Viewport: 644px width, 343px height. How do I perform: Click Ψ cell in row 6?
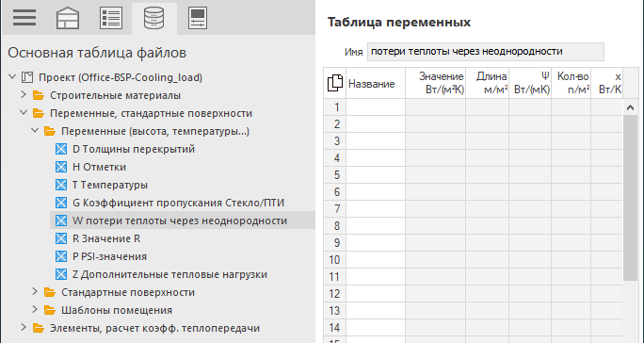(x=530, y=192)
